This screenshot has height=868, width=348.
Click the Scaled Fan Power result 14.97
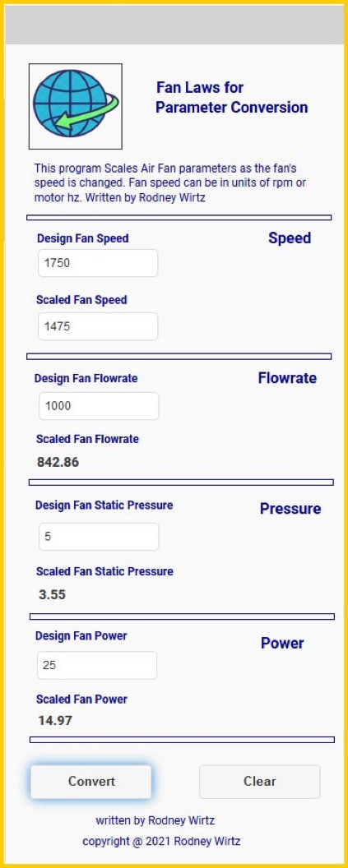(x=55, y=721)
